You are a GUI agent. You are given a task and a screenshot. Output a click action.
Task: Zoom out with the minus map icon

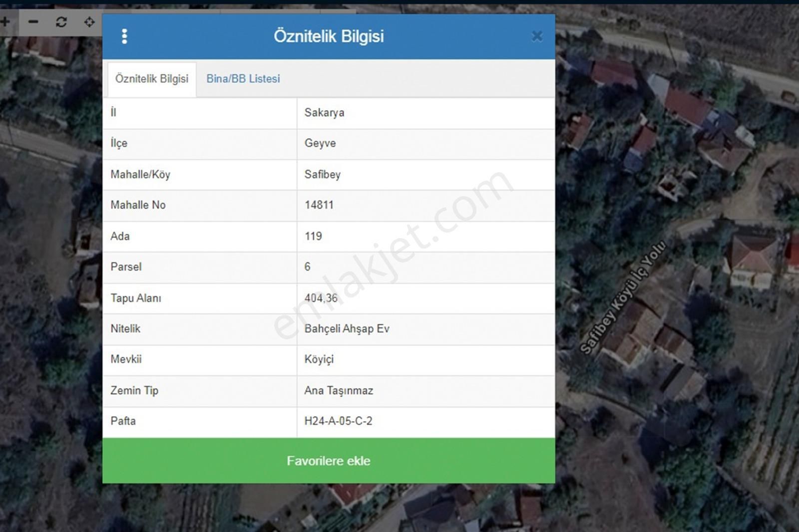[x=33, y=22]
